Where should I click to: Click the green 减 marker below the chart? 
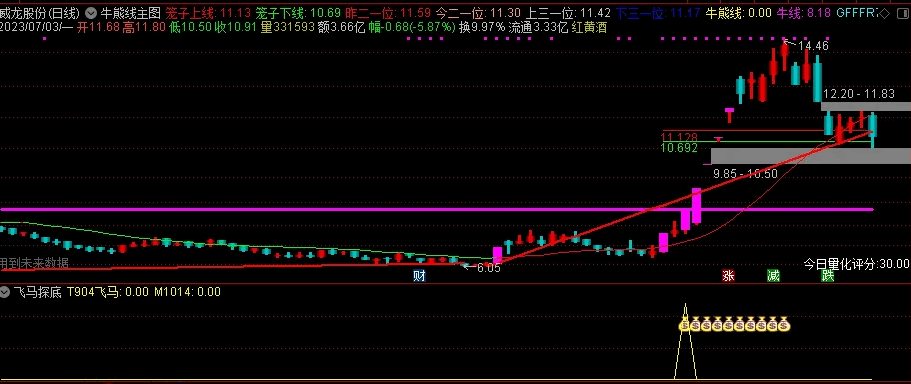pos(773,276)
